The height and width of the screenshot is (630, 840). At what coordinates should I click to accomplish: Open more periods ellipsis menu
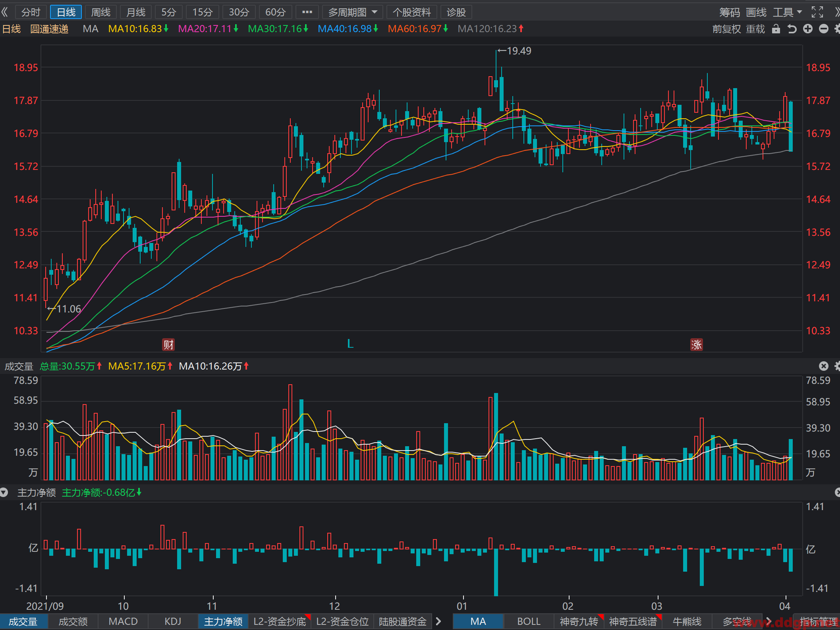[x=307, y=12]
